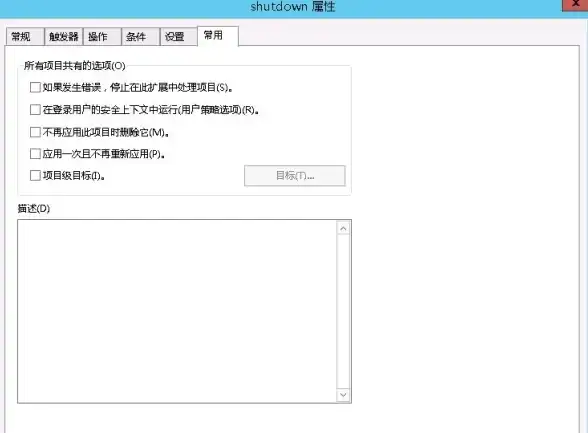This screenshot has height=433, width=588.
Task: Open the 触发器 tab
Action: [x=64, y=37]
